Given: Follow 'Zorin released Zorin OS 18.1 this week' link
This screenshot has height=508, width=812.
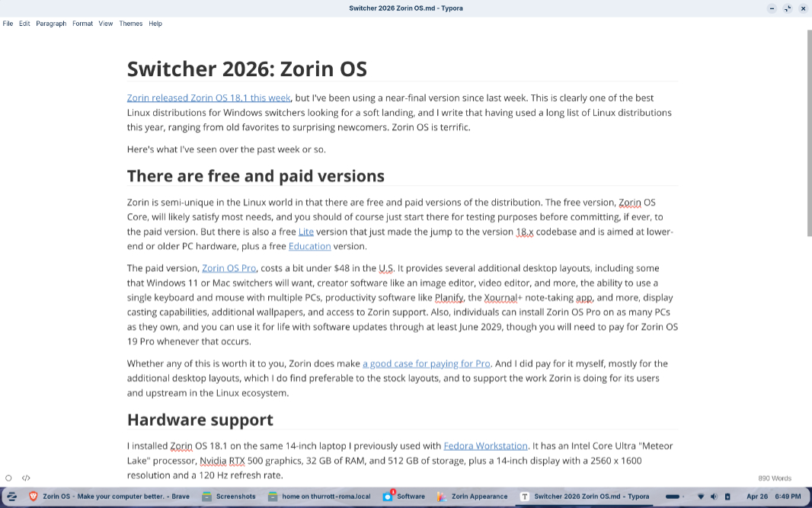Looking at the screenshot, I should [x=209, y=98].
